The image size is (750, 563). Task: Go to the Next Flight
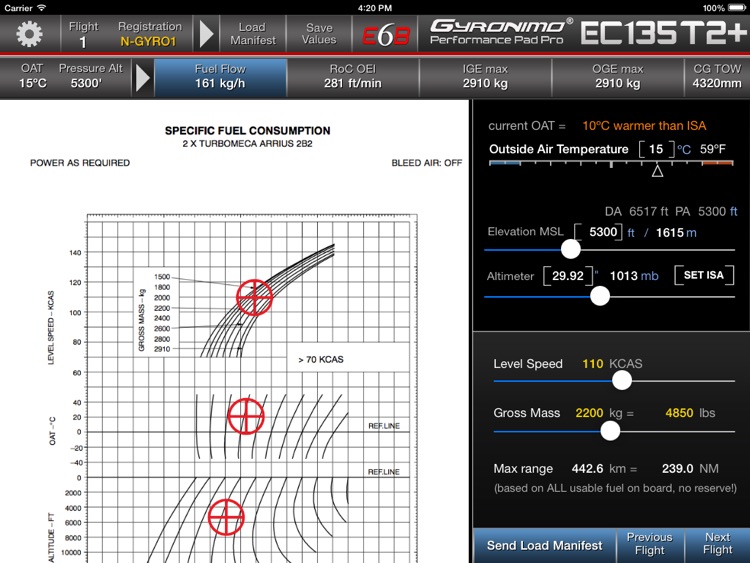717,544
